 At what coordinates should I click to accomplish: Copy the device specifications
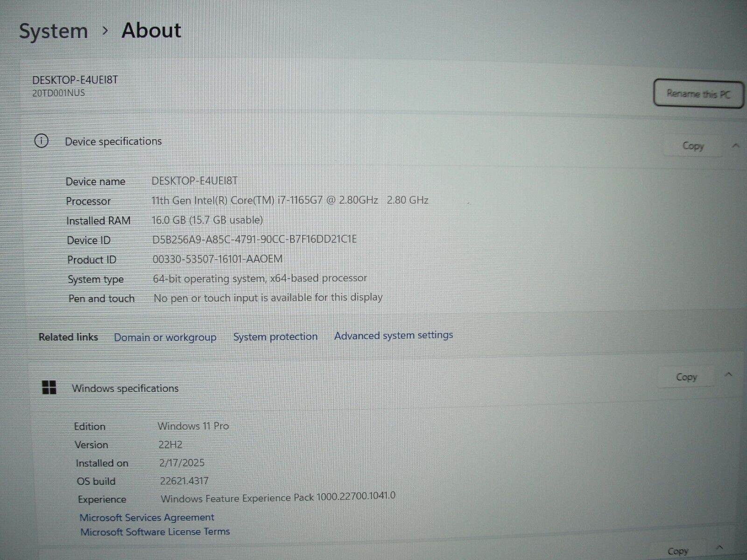tap(693, 146)
